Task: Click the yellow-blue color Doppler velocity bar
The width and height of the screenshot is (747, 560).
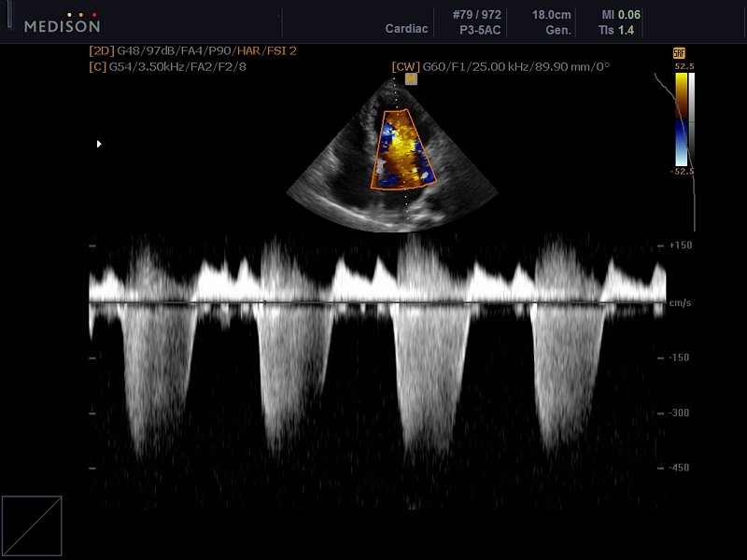Action: [x=681, y=119]
